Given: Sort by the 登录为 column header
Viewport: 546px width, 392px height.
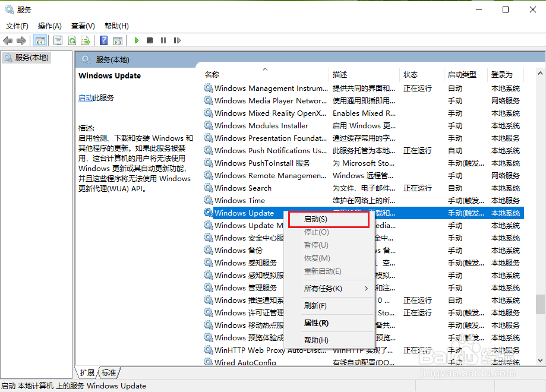Looking at the screenshot, I should click(x=505, y=74).
